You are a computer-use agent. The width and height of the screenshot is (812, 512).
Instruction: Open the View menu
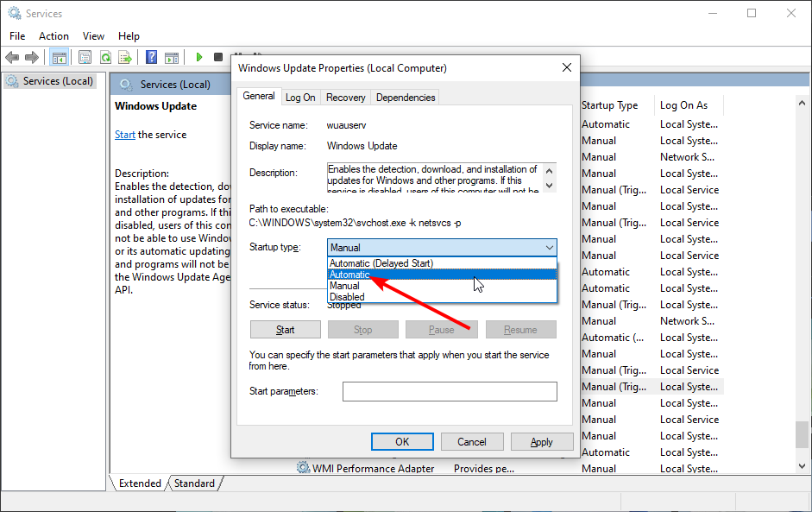[x=93, y=35]
